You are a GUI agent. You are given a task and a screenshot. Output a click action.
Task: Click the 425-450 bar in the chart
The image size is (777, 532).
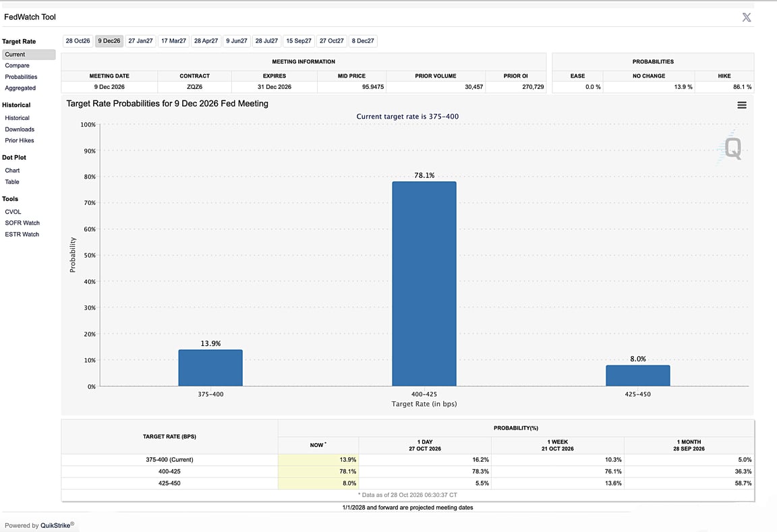click(x=638, y=376)
